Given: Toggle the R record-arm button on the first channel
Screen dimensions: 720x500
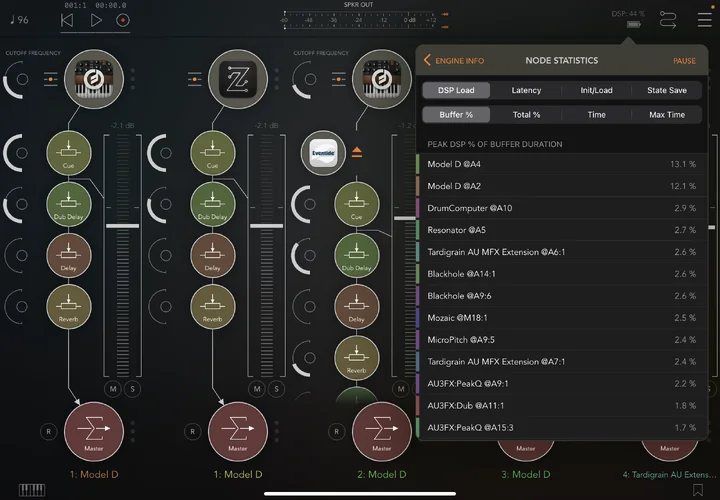Looking at the screenshot, I should pyautogui.click(x=47, y=432).
